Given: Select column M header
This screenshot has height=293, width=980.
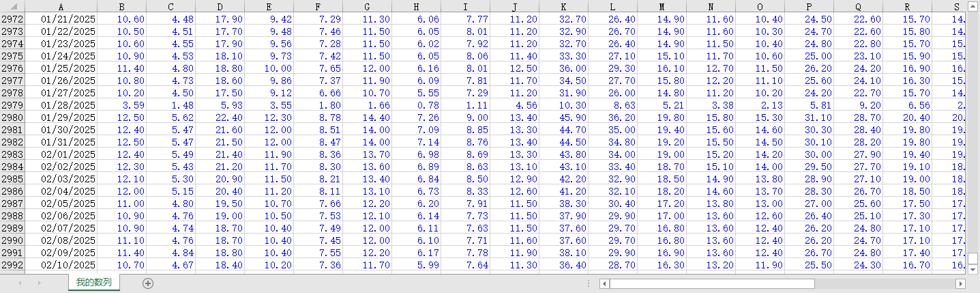Looking at the screenshot, I should point(662,6).
